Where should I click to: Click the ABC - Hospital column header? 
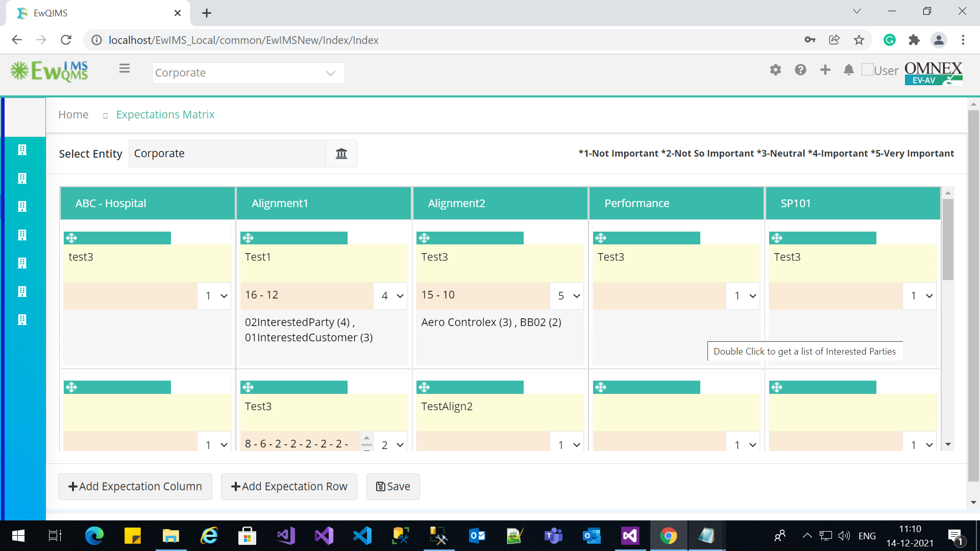(x=148, y=203)
